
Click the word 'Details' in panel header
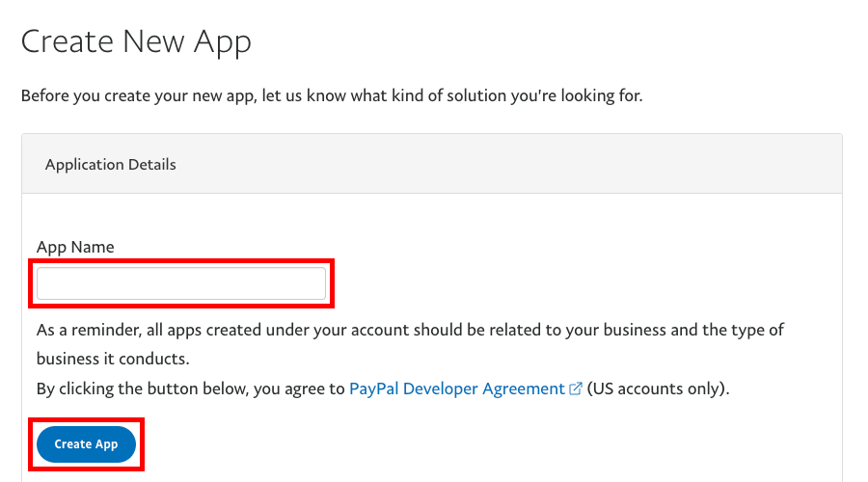pyautogui.click(x=152, y=164)
